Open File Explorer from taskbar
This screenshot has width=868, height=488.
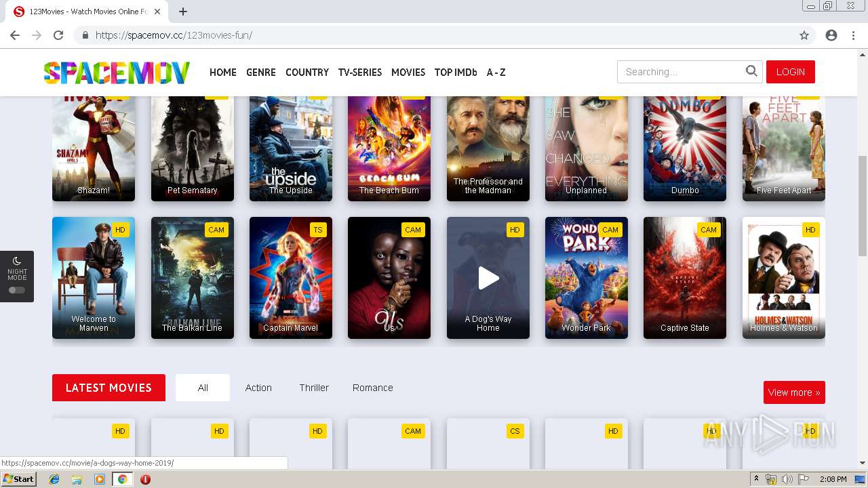pyautogui.click(x=77, y=479)
